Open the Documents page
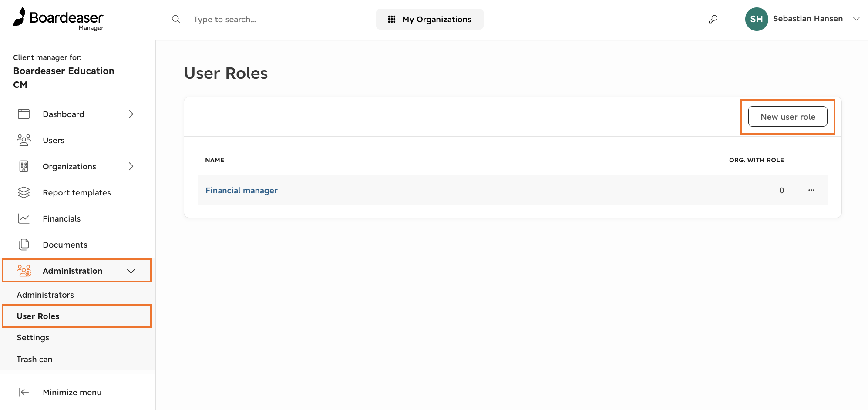This screenshot has height=410, width=868. (x=65, y=245)
